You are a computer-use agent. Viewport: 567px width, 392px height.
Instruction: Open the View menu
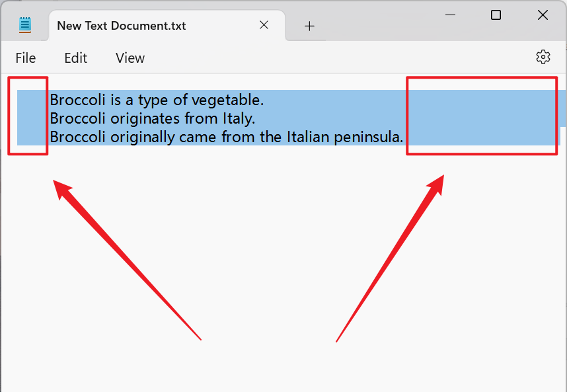tap(130, 58)
